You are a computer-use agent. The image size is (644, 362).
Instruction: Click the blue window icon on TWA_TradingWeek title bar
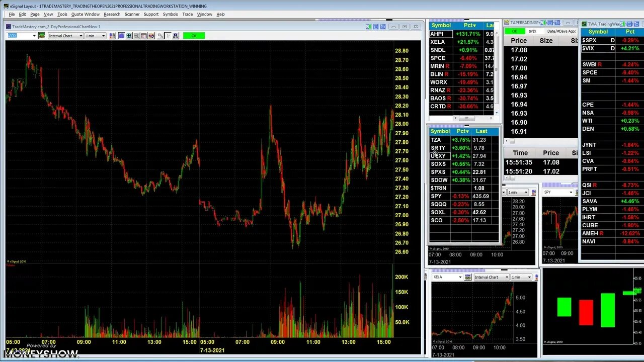629,24
